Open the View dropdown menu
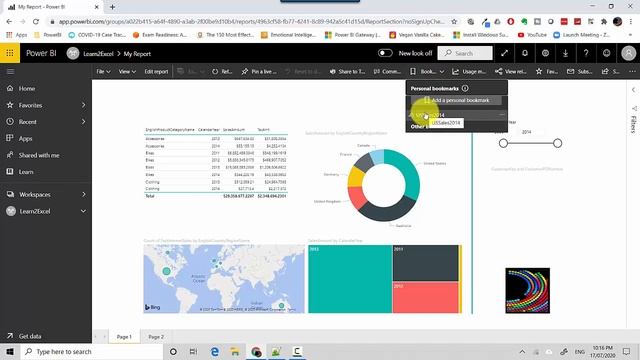 pyautogui.click(x=127, y=71)
